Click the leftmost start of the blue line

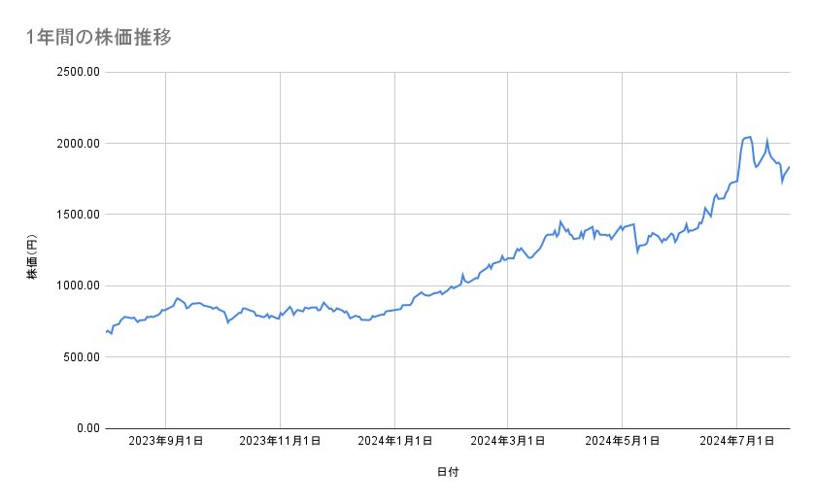tap(106, 332)
